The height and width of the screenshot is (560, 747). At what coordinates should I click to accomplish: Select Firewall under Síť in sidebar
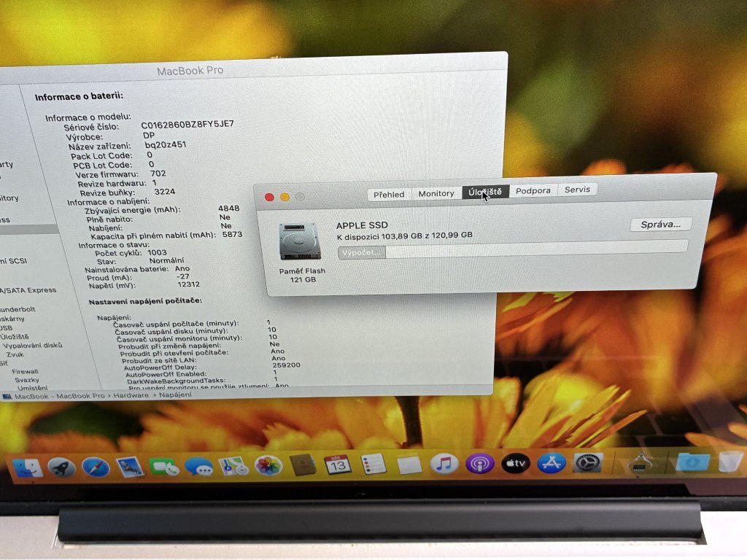pyautogui.click(x=26, y=371)
